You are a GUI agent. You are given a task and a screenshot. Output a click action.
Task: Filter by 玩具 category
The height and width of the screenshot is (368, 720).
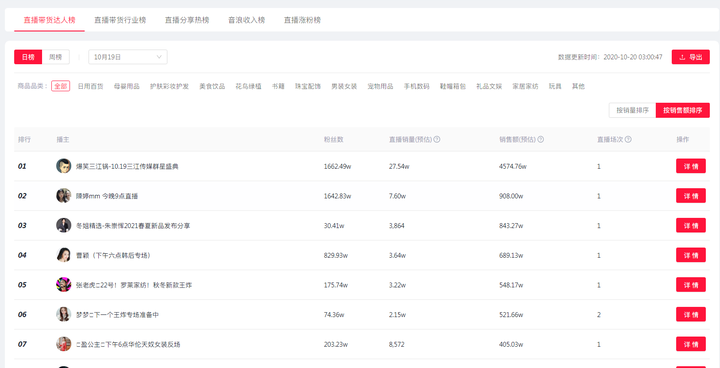point(555,86)
